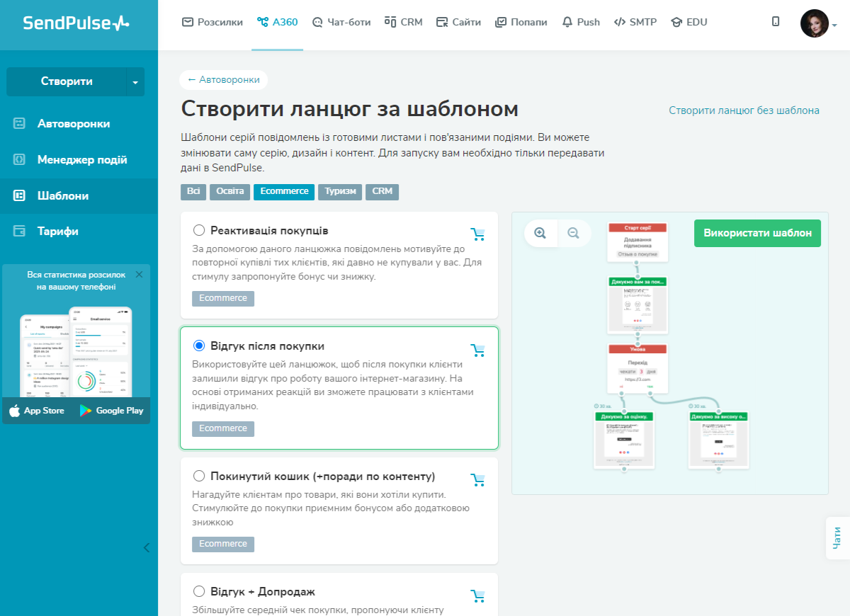Filter templates by CRM tag
The image size is (850, 616).
[382, 192]
